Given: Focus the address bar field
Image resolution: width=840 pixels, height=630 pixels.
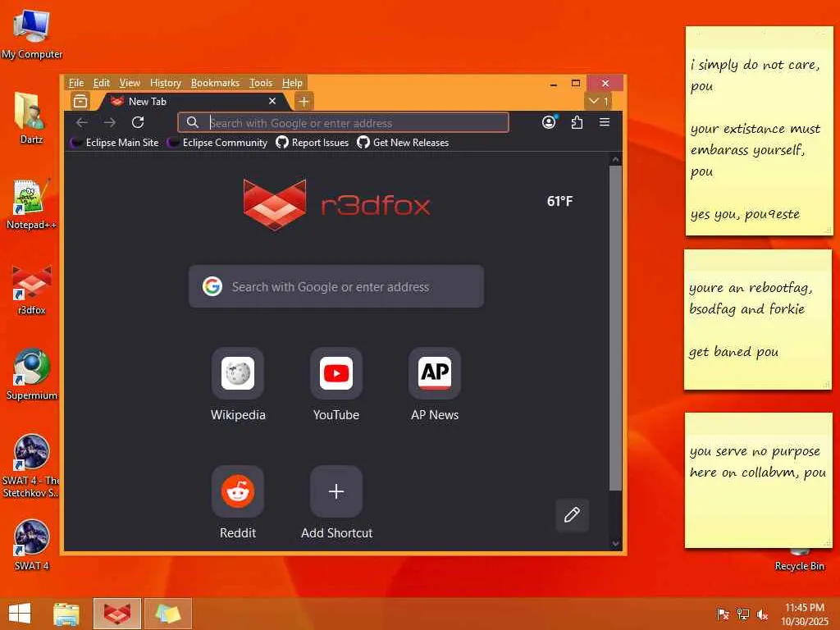Looking at the screenshot, I should [344, 123].
